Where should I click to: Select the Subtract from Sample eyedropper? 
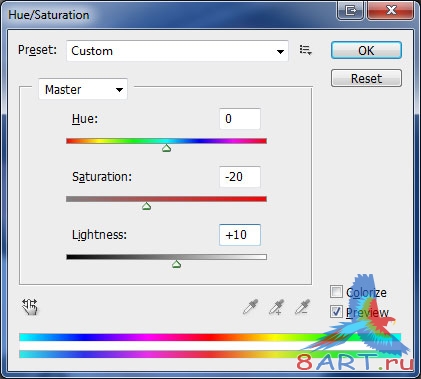303,307
